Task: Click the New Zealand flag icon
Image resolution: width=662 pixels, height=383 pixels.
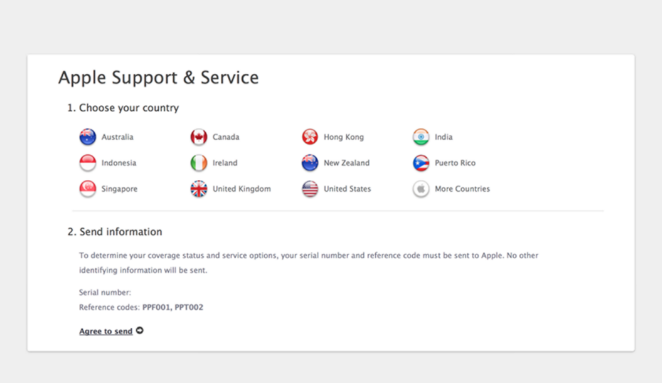Action: tap(310, 163)
